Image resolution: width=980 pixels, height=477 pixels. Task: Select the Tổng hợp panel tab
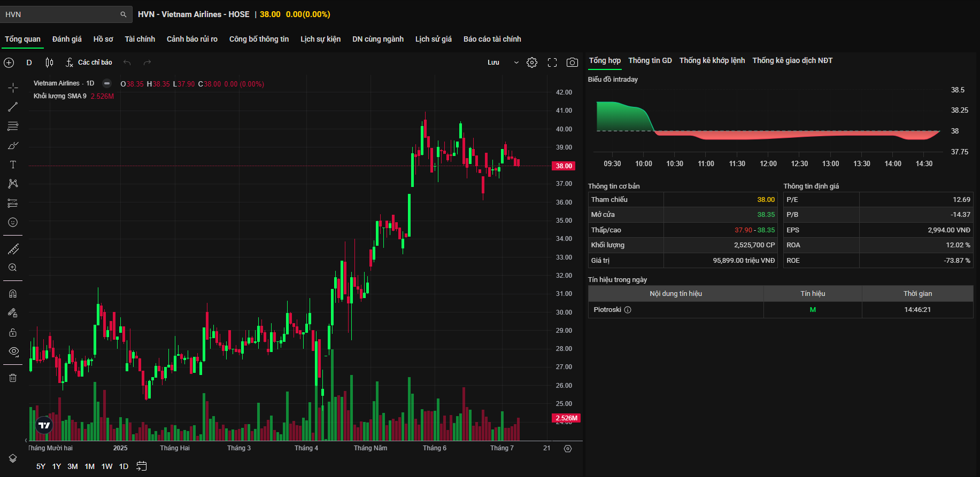tap(605, 60)
